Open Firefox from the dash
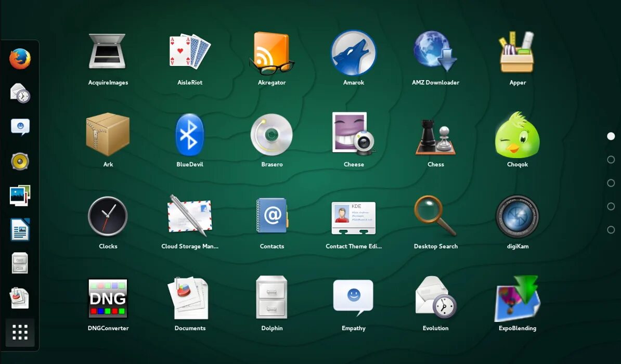Image resolution: width=621 pixels, height=364 pixels. 20,59
